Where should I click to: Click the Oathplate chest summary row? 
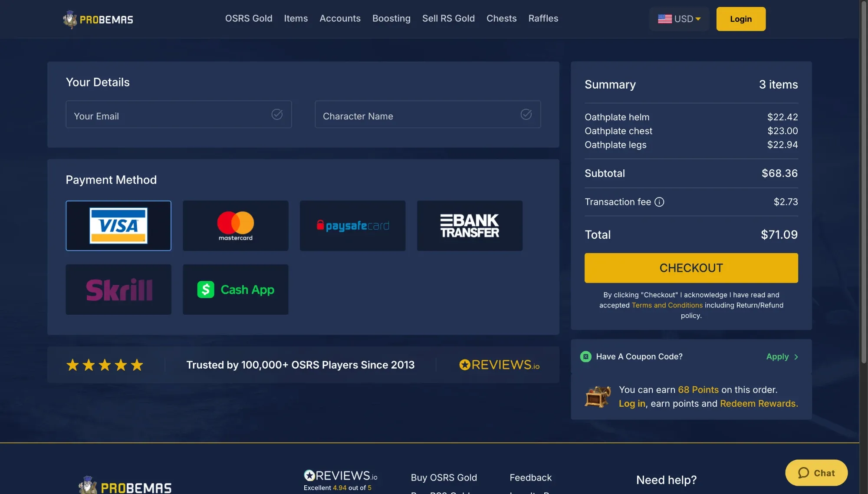point(691,131)
